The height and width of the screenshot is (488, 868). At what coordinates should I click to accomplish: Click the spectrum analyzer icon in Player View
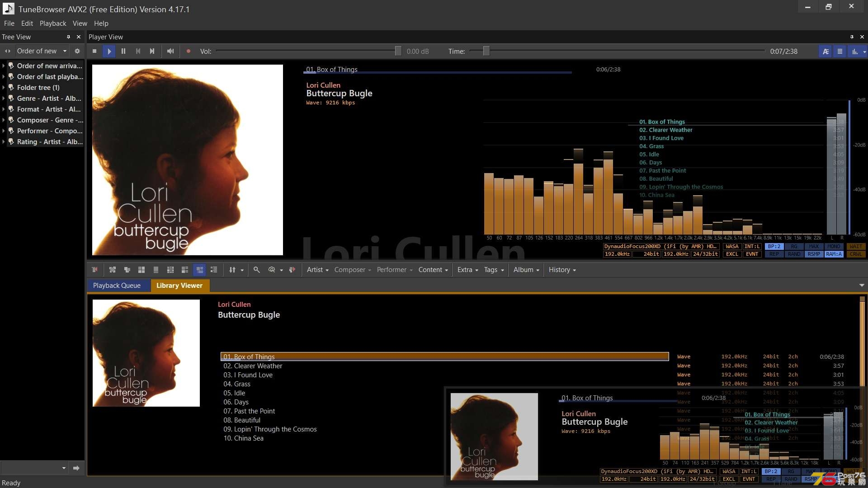[855, 52]
